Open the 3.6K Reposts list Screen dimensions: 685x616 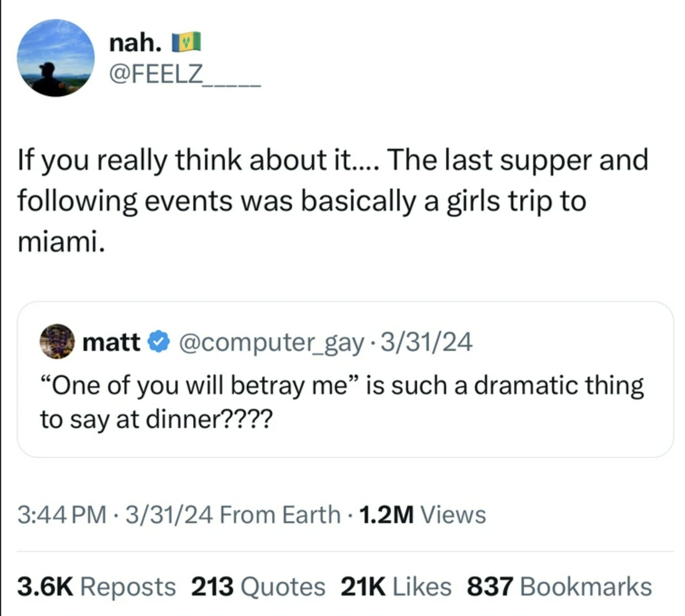click(96, 586)
